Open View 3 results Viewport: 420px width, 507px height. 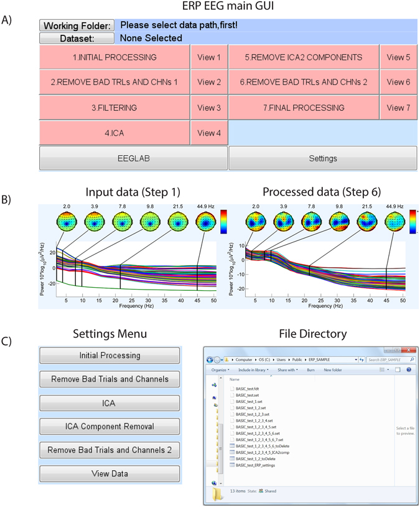tap(209, 108)
